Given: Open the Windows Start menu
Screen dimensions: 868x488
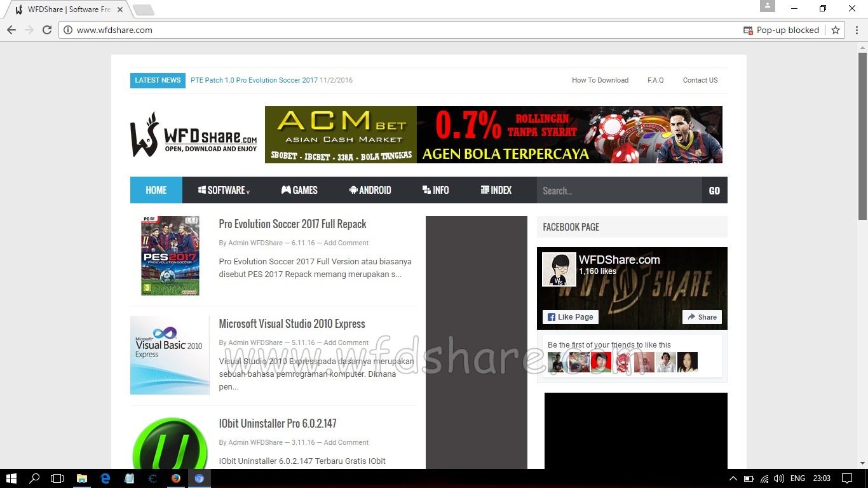Looking at the screenshot, I should coord(11,478).
